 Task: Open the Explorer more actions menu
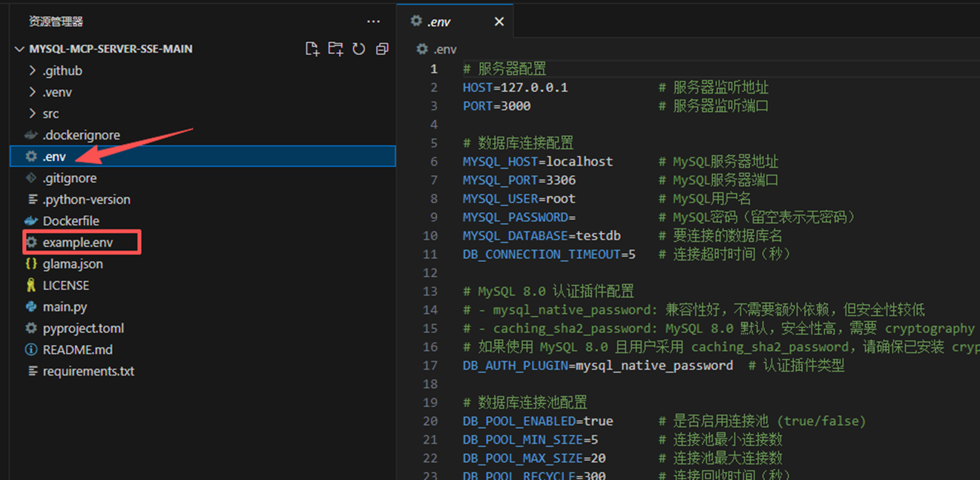click(x=373, y=21)
